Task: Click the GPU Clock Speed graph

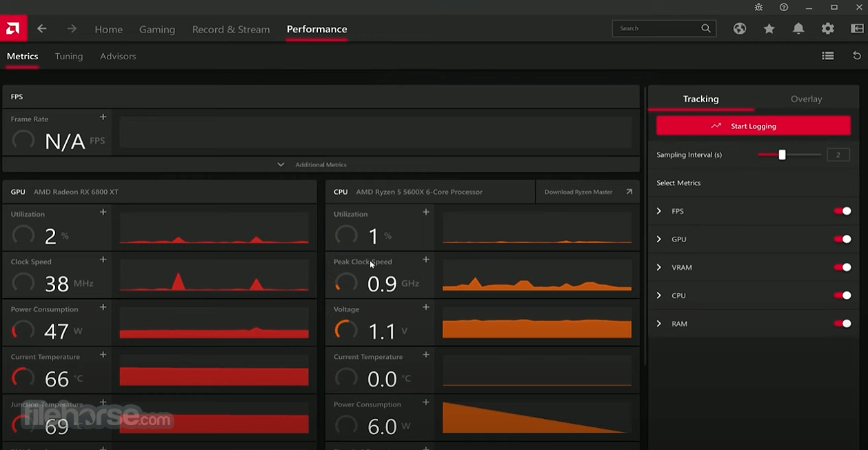Action: (x=214, y=276)
